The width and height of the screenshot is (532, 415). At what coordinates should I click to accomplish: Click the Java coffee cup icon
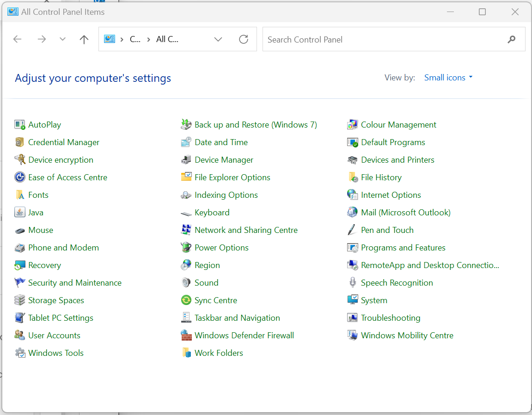[20, 213]
